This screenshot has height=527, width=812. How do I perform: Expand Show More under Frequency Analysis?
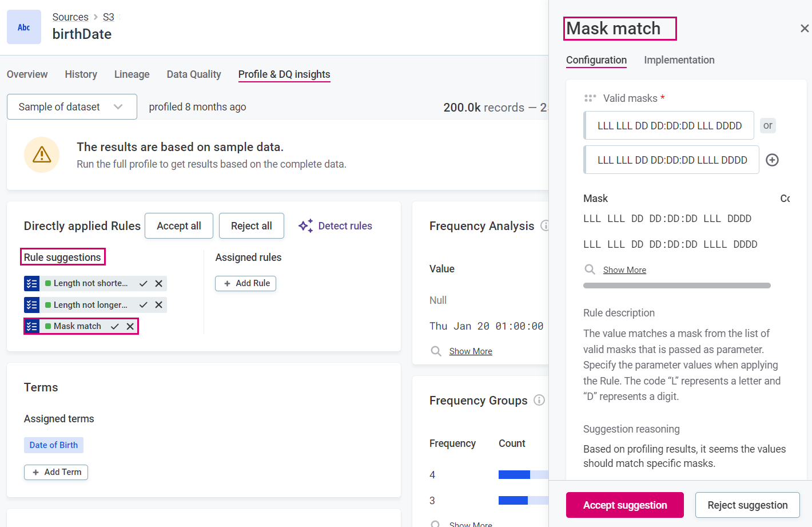point(470,351)
